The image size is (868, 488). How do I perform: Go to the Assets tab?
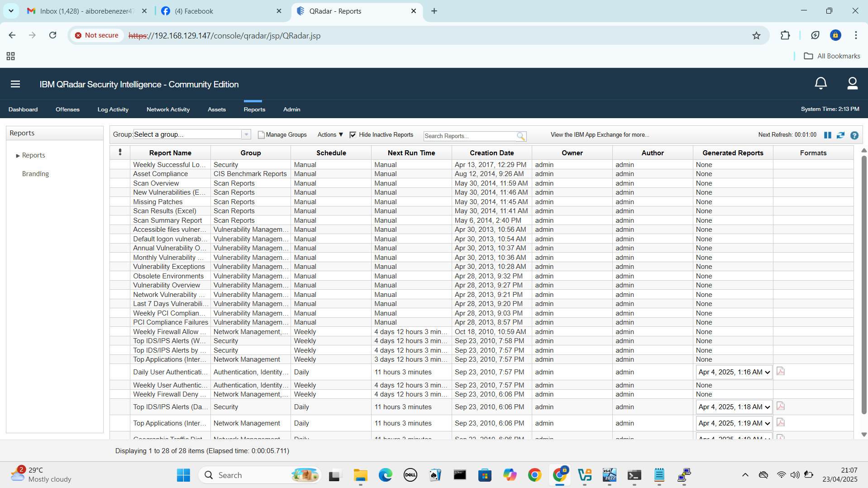coord(217,110)
